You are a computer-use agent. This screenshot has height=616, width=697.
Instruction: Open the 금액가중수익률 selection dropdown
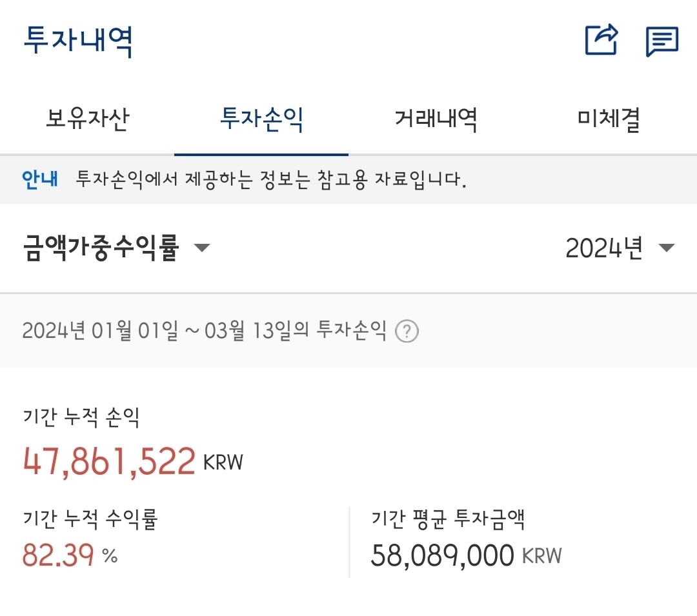[113, 247]
